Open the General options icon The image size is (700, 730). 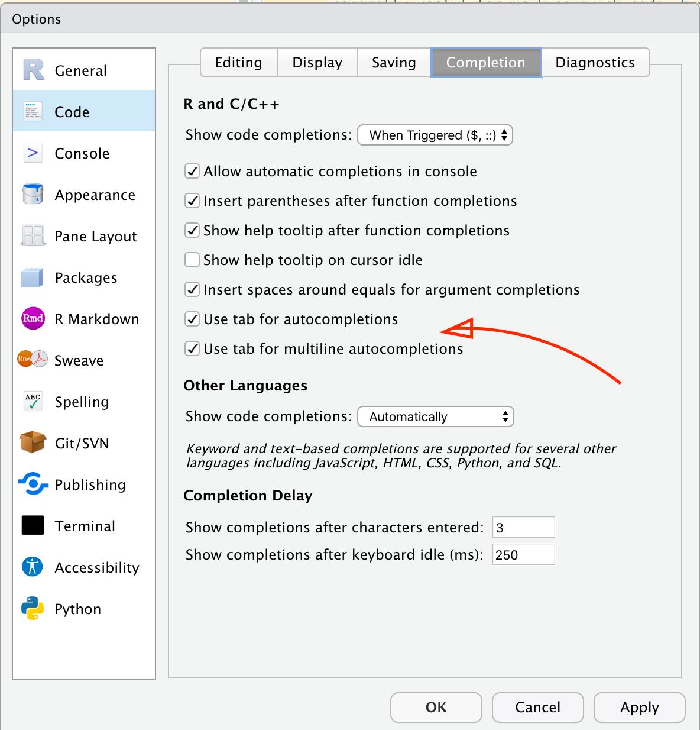click(34, 70)
